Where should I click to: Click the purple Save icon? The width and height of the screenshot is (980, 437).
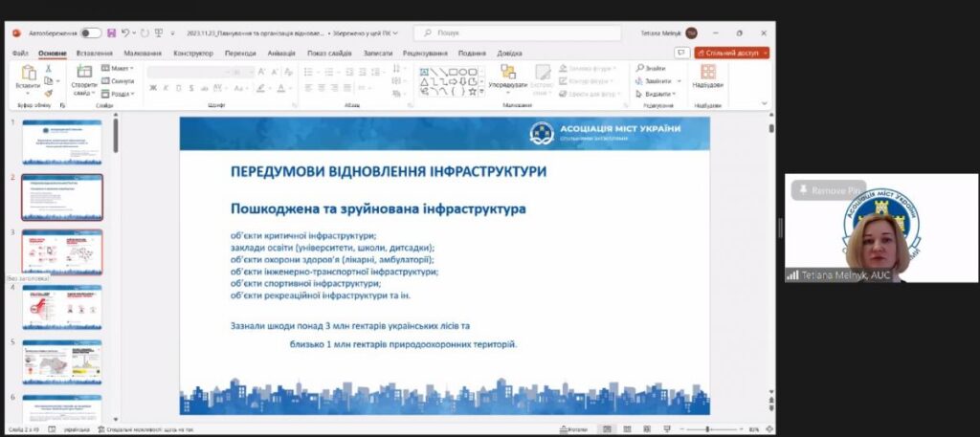pyautogui.click(x=111, y=33)
